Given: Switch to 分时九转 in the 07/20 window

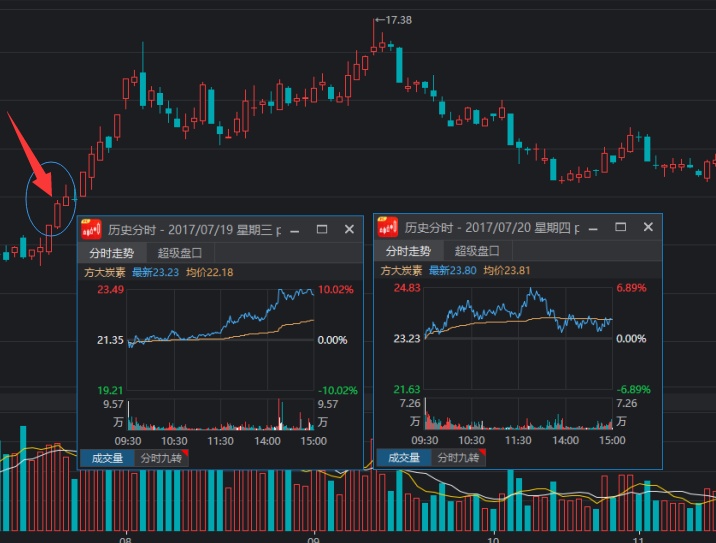Looking at the screenshot, I should (457, 458).
